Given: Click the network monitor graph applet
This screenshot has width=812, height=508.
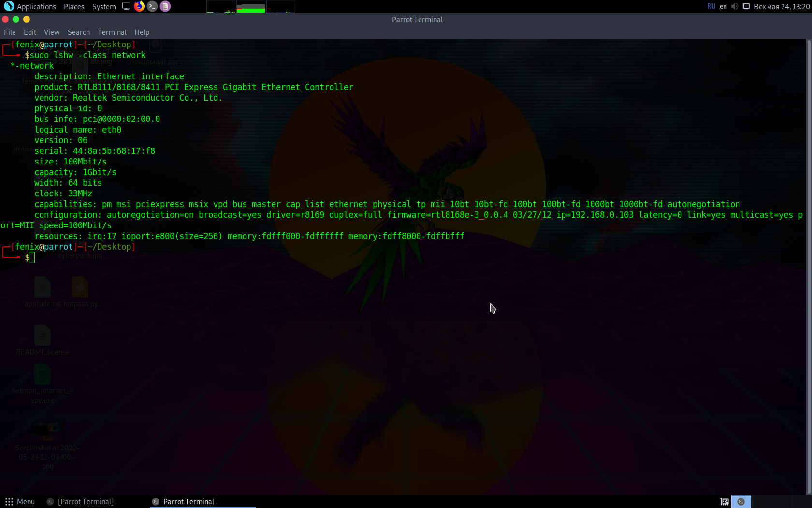Looking at the screenshot, I should coord(281,7).
